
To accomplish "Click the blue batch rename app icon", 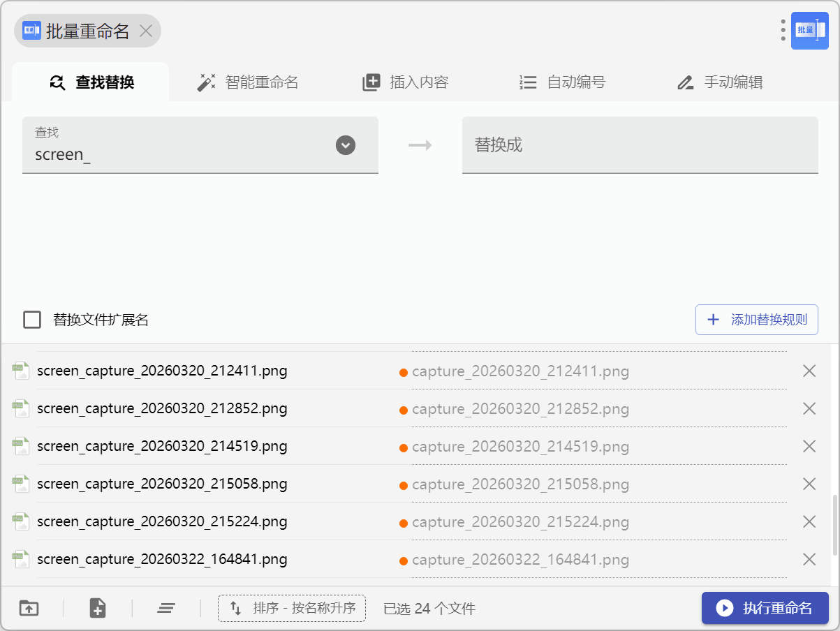I will [x=809, y=31].
